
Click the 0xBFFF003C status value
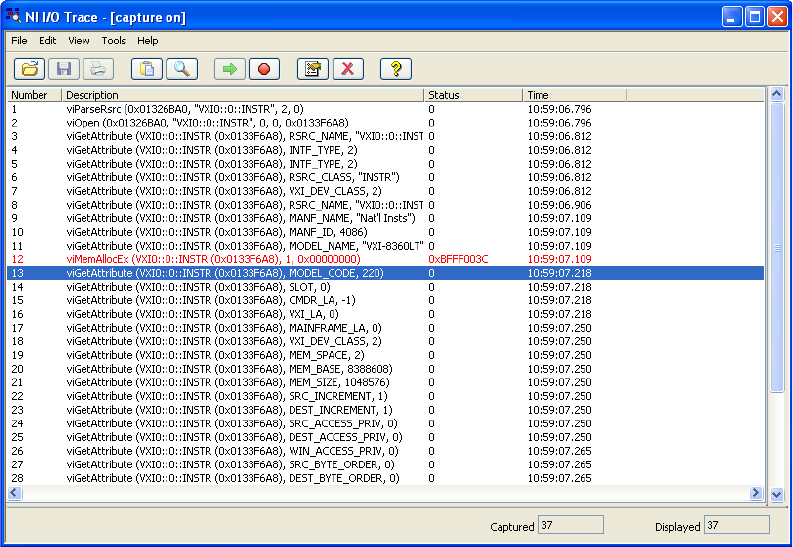(458, 259)
